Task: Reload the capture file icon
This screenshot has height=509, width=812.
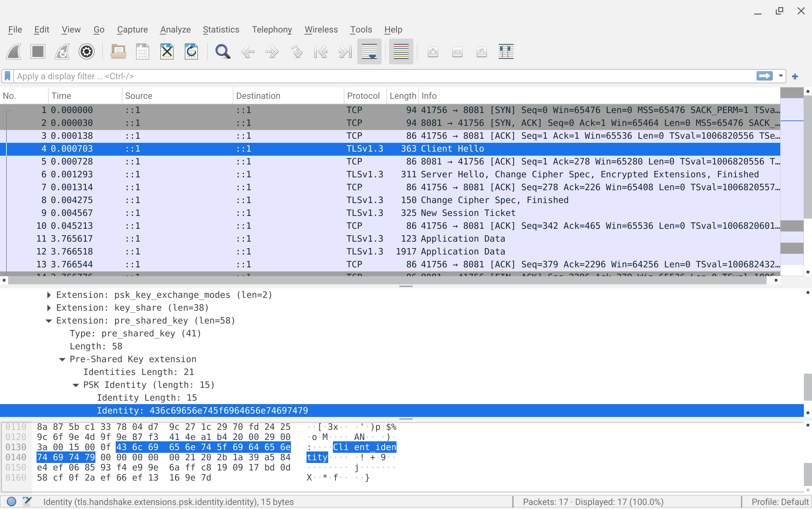Action: point(191,52)
